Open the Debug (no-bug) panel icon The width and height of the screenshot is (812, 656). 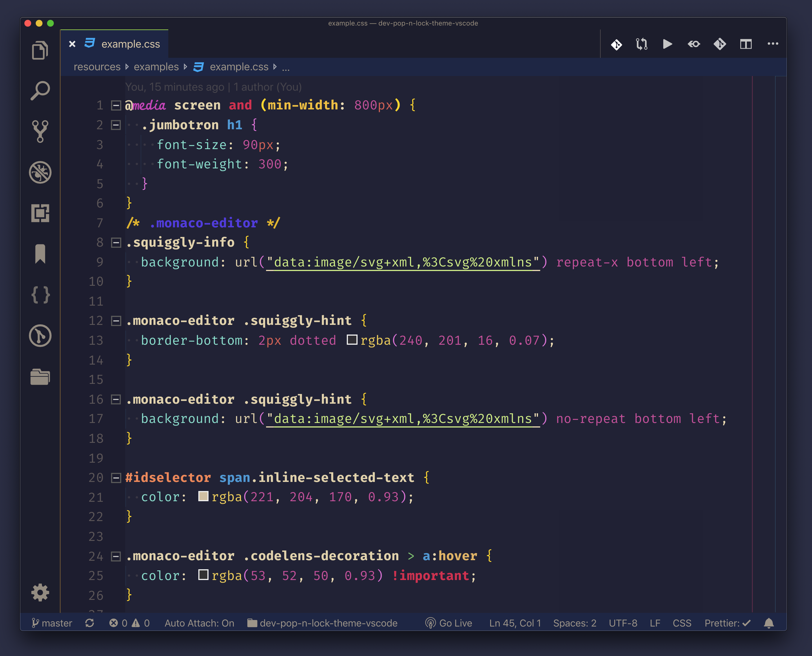pyautogui.click(x=40, y=172)
